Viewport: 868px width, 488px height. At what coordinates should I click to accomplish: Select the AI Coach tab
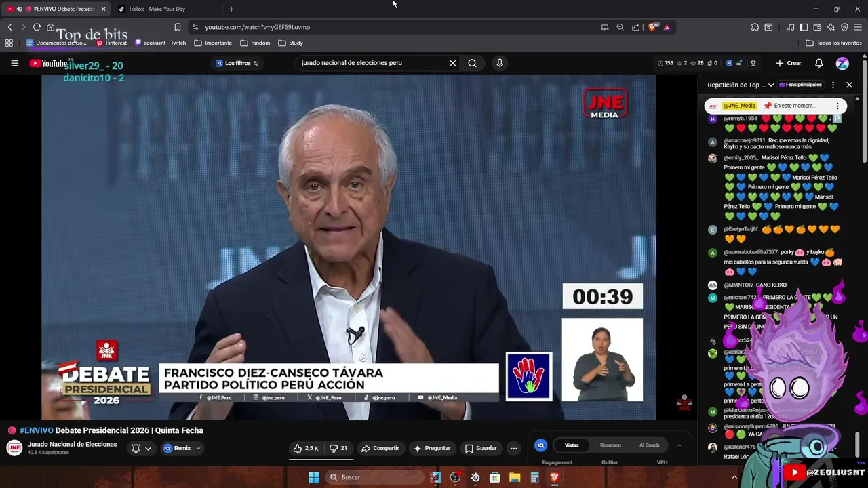(649, 445)
